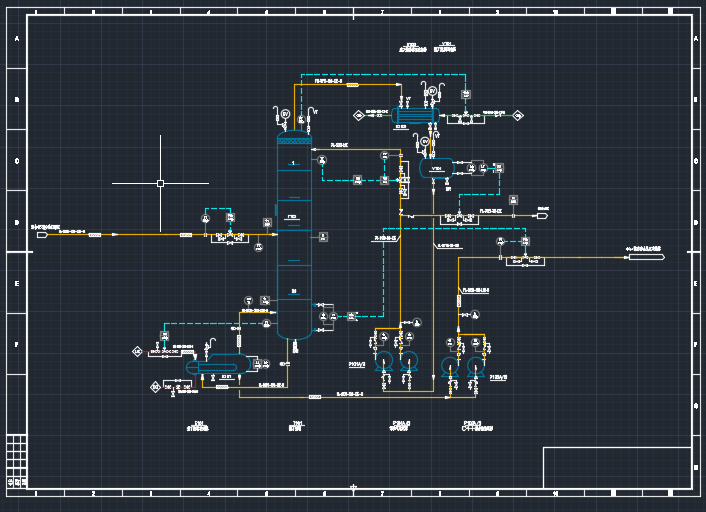The height and width of the screenshot is (512, 706).
Task: Select the reboiler exchanger at bottom left
Action: [223, 368]
